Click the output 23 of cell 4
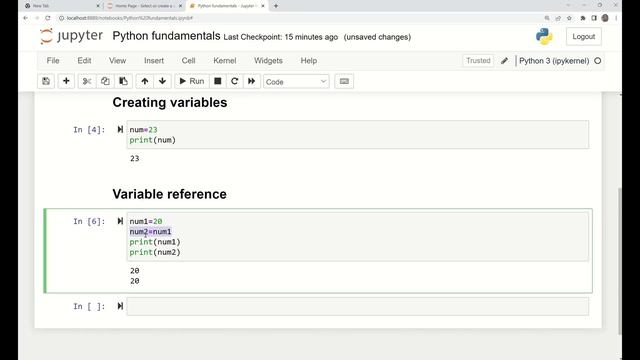This screenshot has height=360, width=640. coord(135,158)
